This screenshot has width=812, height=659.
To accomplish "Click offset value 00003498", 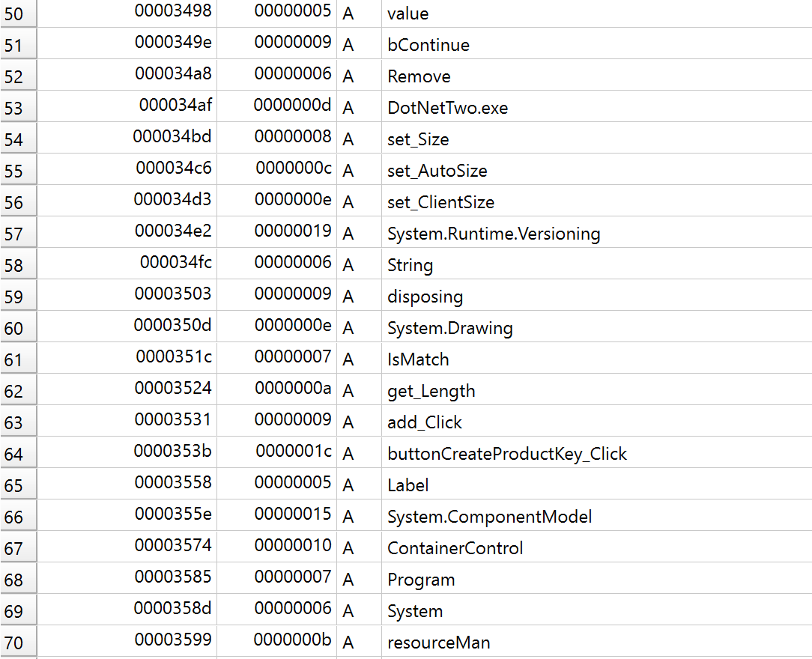I will click(173, 10).
